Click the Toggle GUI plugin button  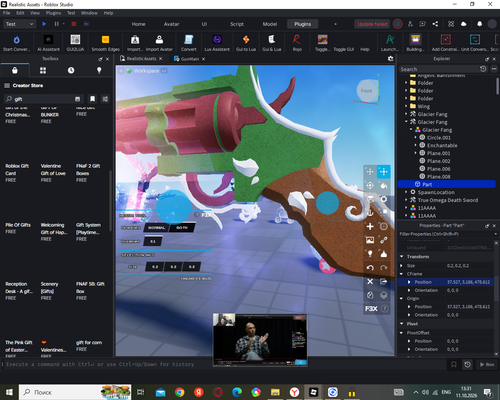click(x=344, y=49)
